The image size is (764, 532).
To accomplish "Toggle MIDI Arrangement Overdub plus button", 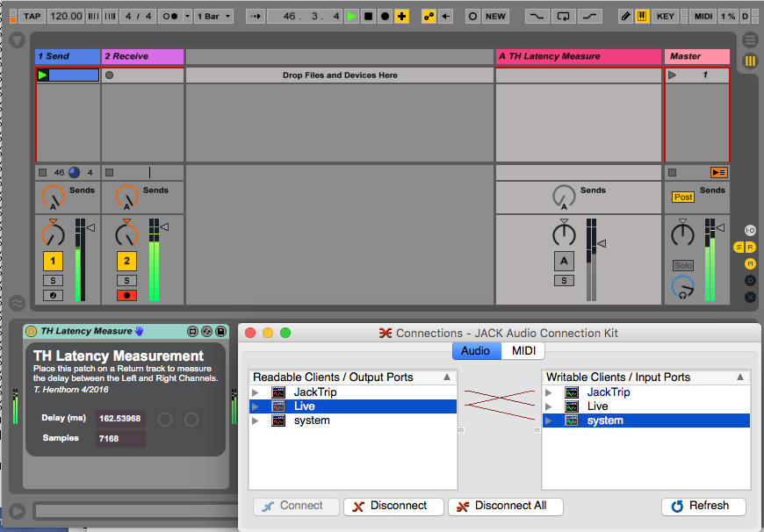I will pos(401,17).
